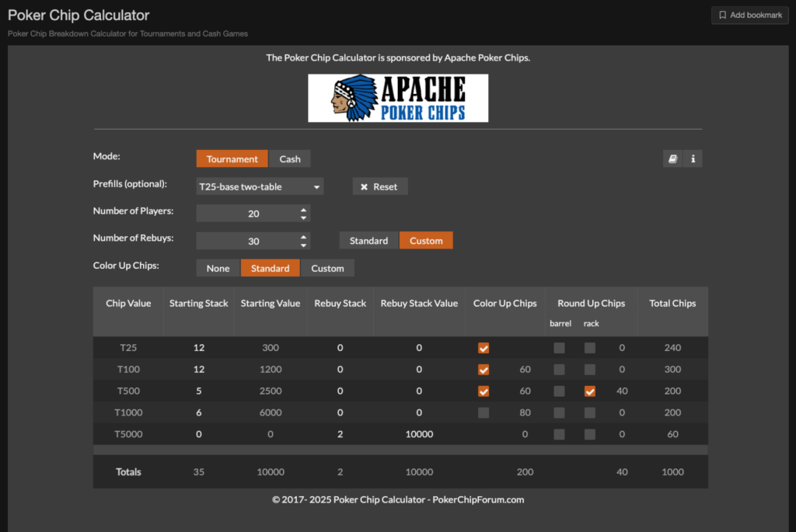Image resolution: width=796 pixels, height=532 pixels.
Task: Increase Number of Players with up arrow
Action: pos(303,209)
